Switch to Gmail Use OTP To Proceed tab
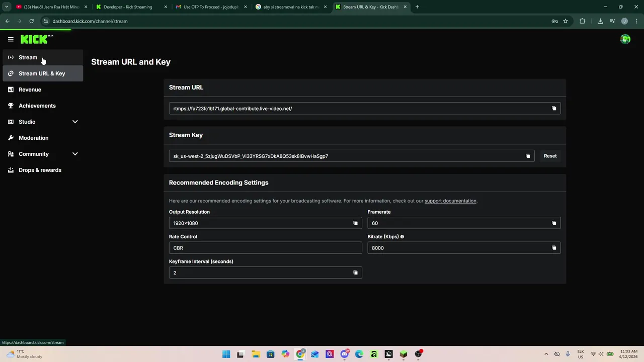The width and height of the screenshot is (644, 362). coord(211,7)
